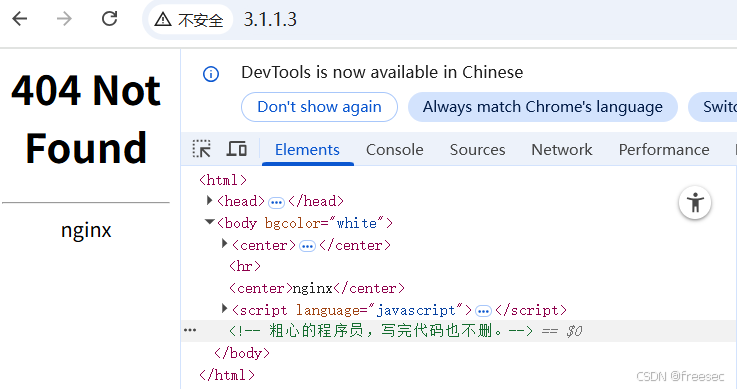Click the 404 Not Found heading

click(86, 119)
